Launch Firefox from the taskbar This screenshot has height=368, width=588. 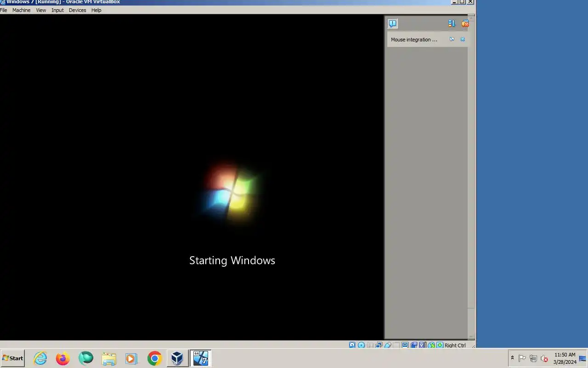pyautogui.click(x=63, y=358)
